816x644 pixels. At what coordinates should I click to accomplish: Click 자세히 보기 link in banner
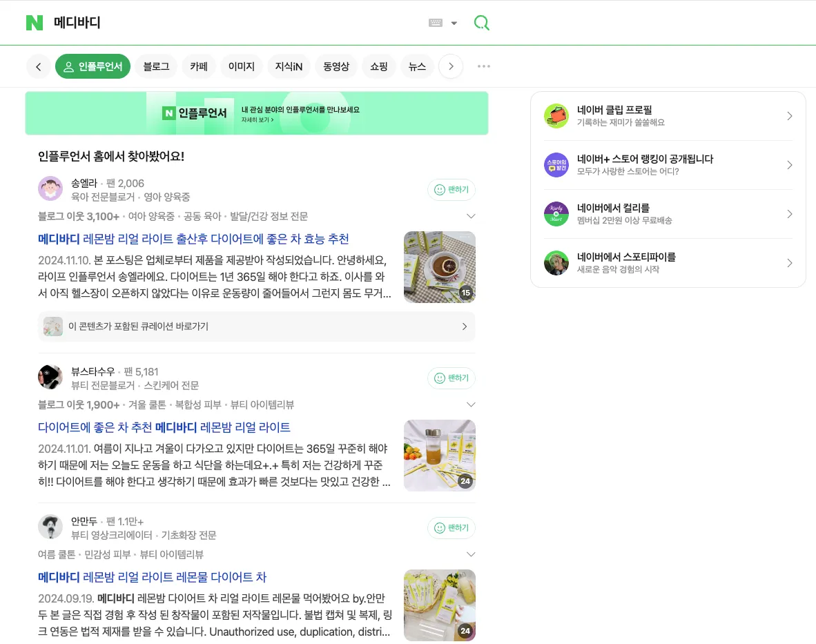tap(257, 119)
